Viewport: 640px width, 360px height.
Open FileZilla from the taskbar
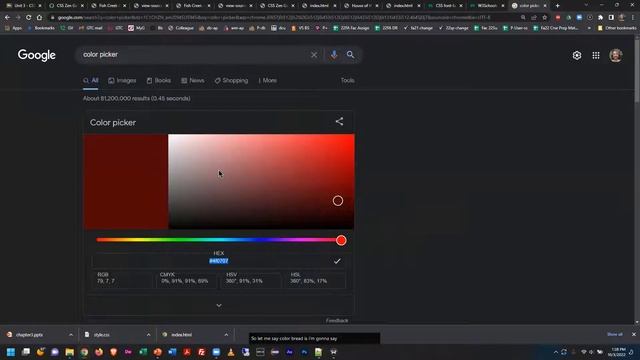pyautogui.click(x=202, y=352)
